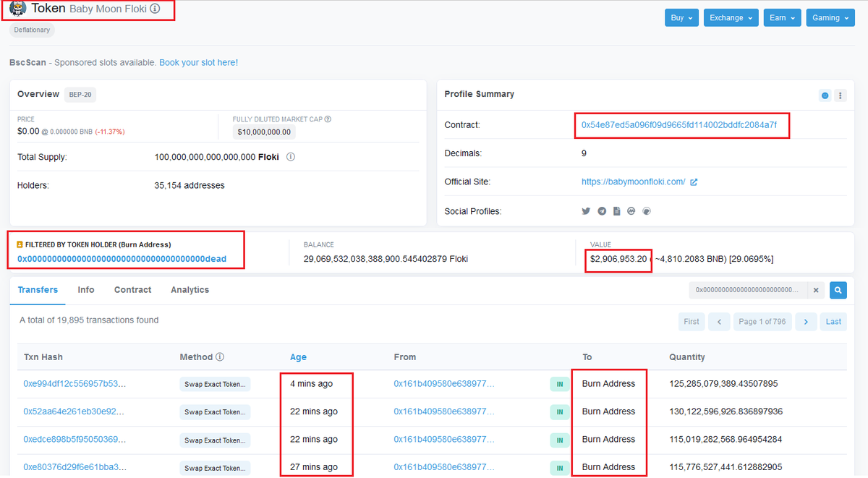Viewport: 868px width, 478px height.
Task: Switch to the Info tab
Action: [x=86, y=290]
